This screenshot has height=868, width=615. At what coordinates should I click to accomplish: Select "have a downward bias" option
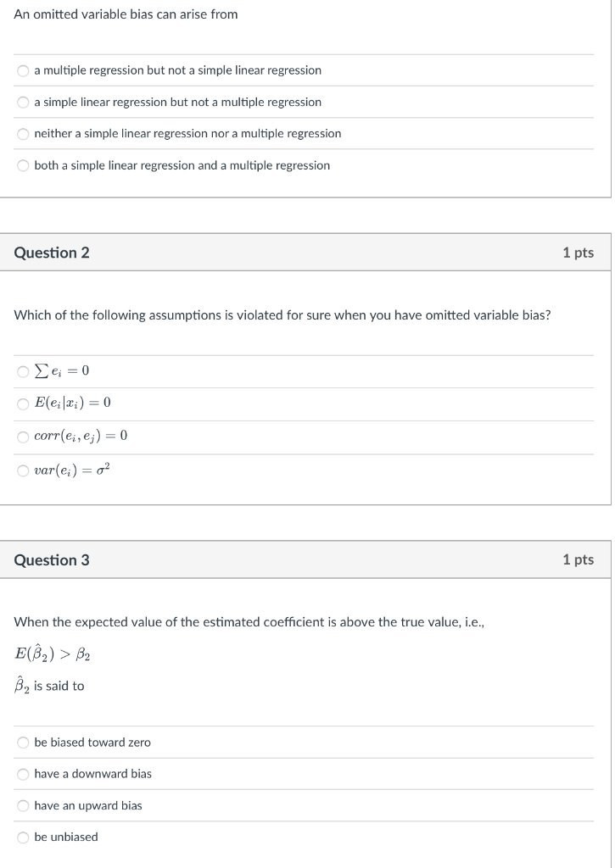(23, 774)
